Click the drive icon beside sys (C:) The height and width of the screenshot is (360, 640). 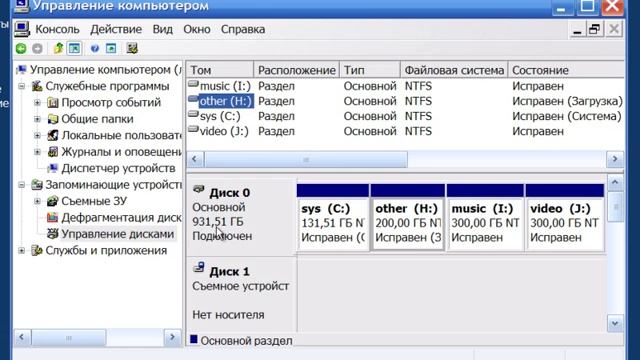click(x=193, y=115)
